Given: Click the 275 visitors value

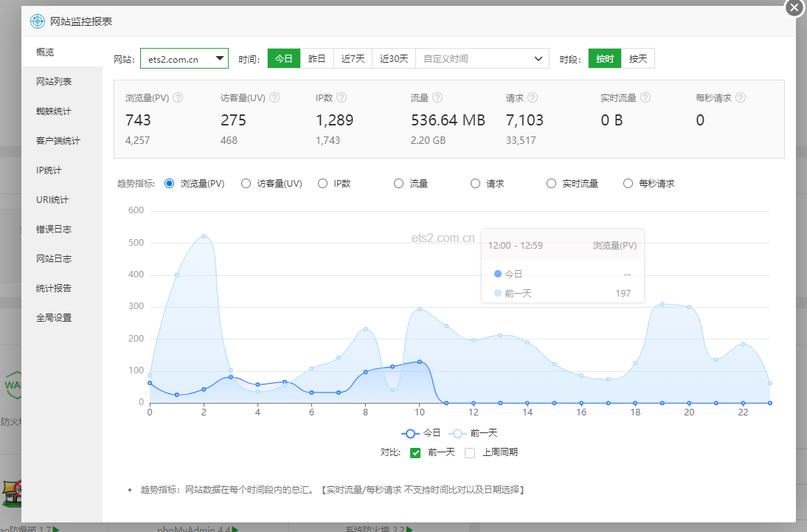Looking at the screenshot, I should click(234, 120).
